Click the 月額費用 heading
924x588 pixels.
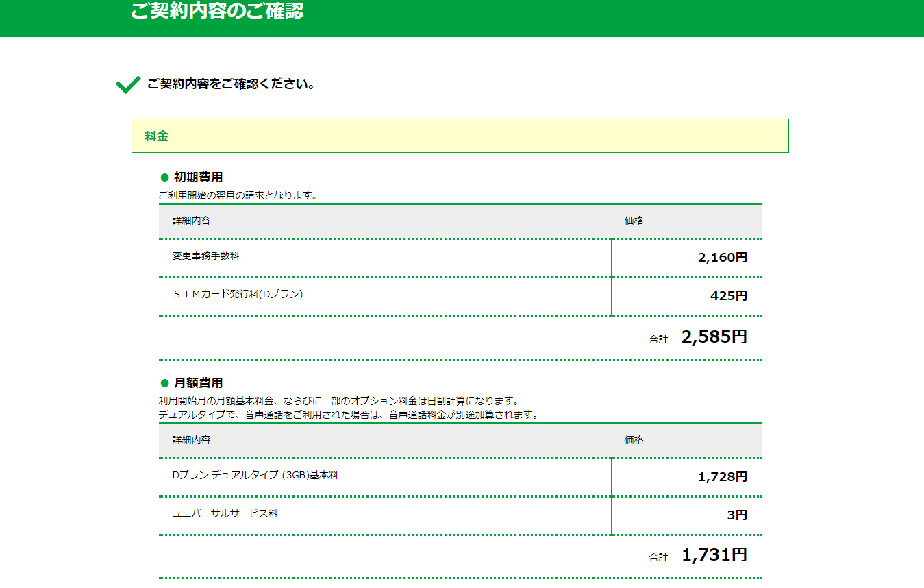[198, 383]
